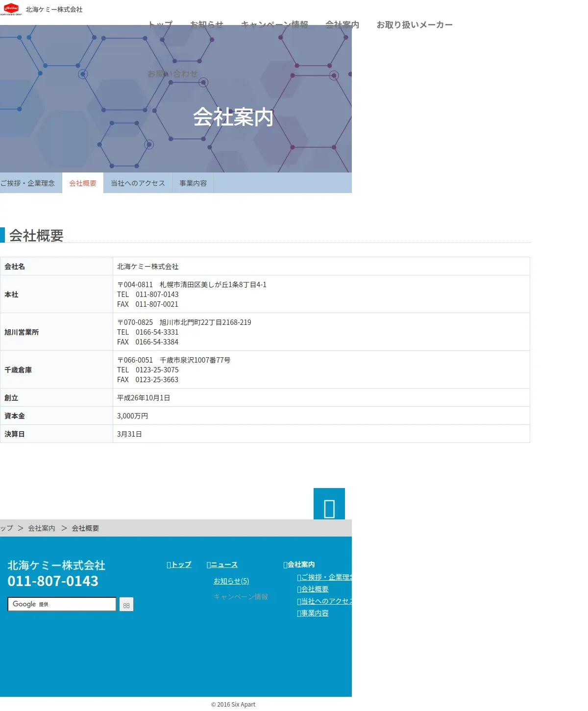The width and height of the screenshot is (588, 711).
Task: Open footer お知らせ(5) link
Action: pos(231,581)
